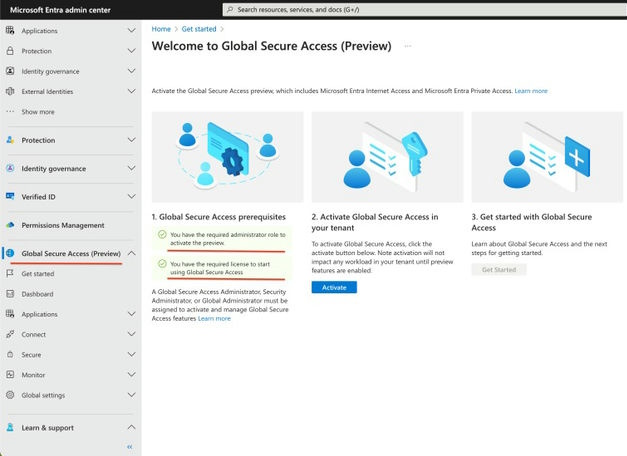Click the Verified ID icon

(x=10, y=196)
